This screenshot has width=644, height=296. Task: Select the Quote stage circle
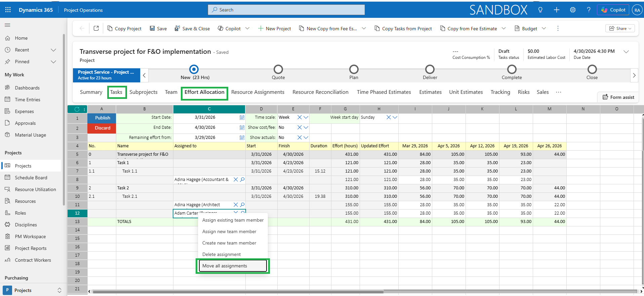click(x=278, y=69)
